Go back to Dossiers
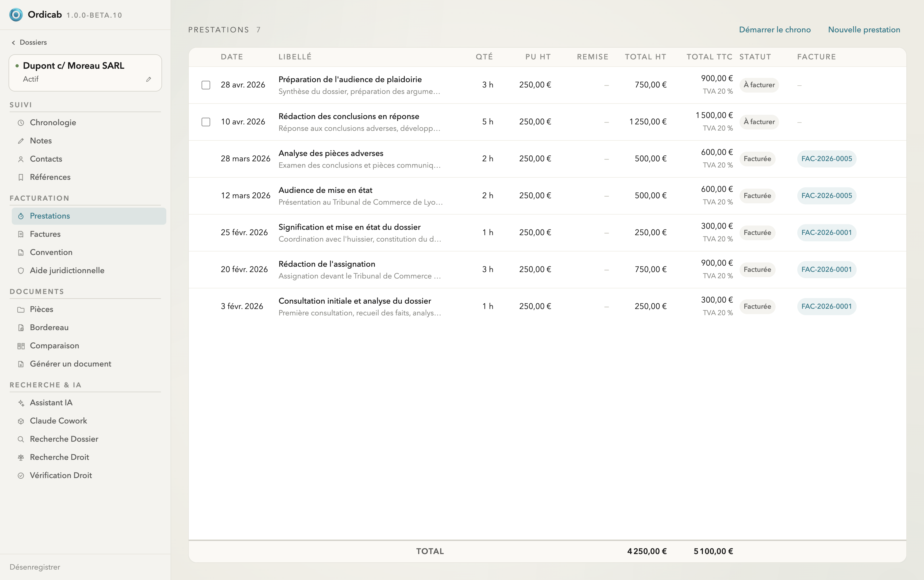The image size is (924, 580). pos(29,43)
